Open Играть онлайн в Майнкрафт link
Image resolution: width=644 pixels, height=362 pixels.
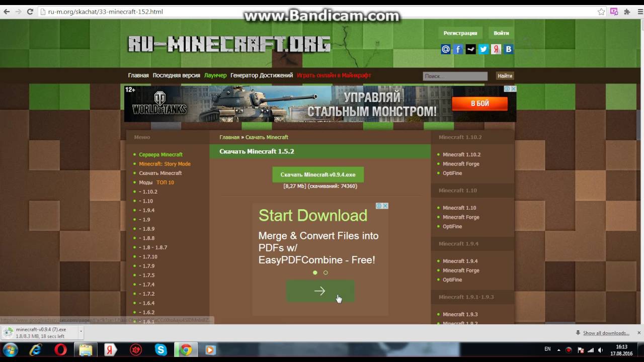point(334,75)
